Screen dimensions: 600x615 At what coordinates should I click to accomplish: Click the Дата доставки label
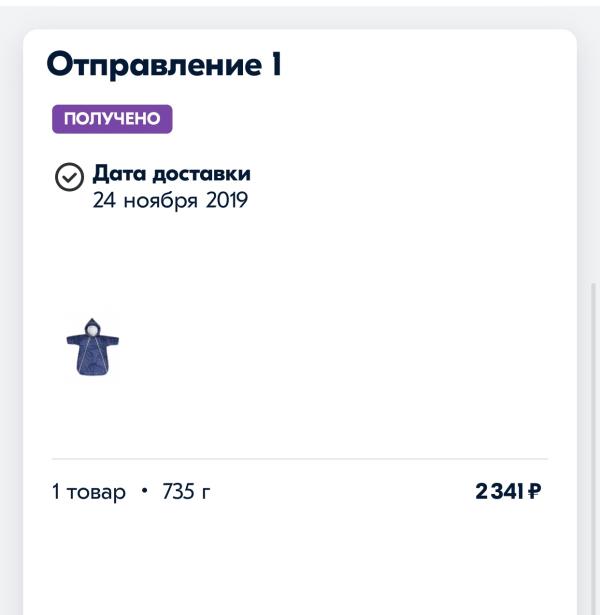pyautogui.click(x=171, y=174)
